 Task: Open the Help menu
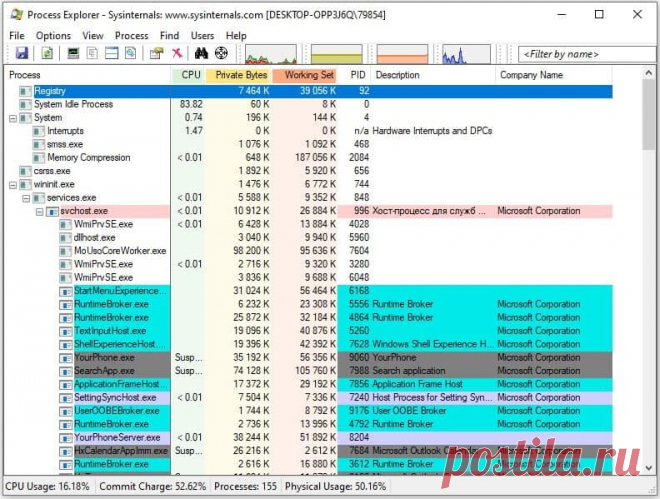point(236,36)
